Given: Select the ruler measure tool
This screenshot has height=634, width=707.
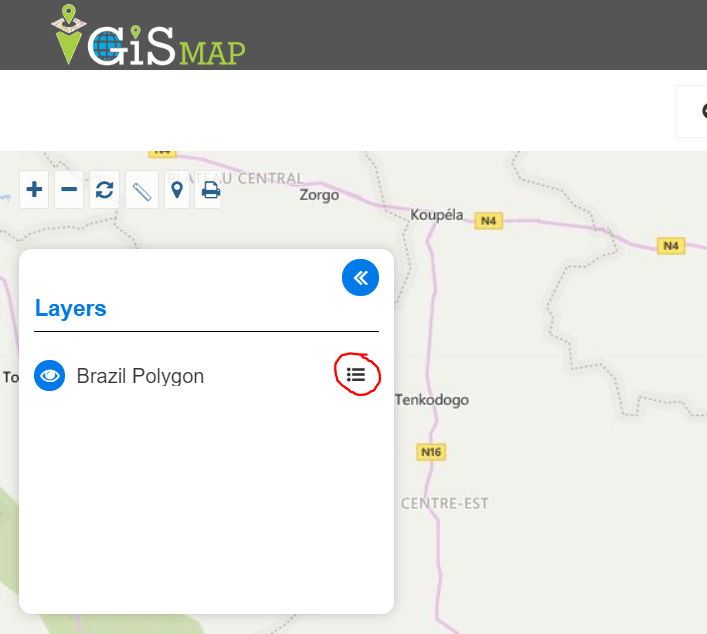Looking at the screenshot, I should tap(142, 190).
